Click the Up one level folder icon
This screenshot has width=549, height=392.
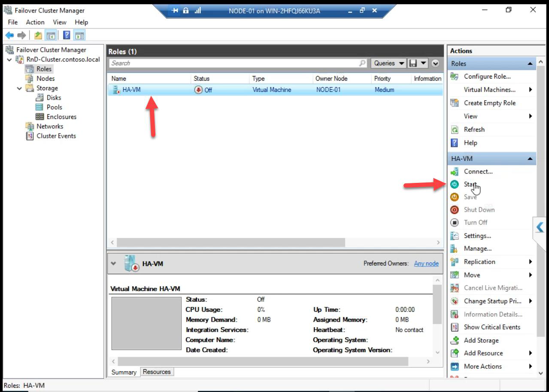[x=38, y=35]
